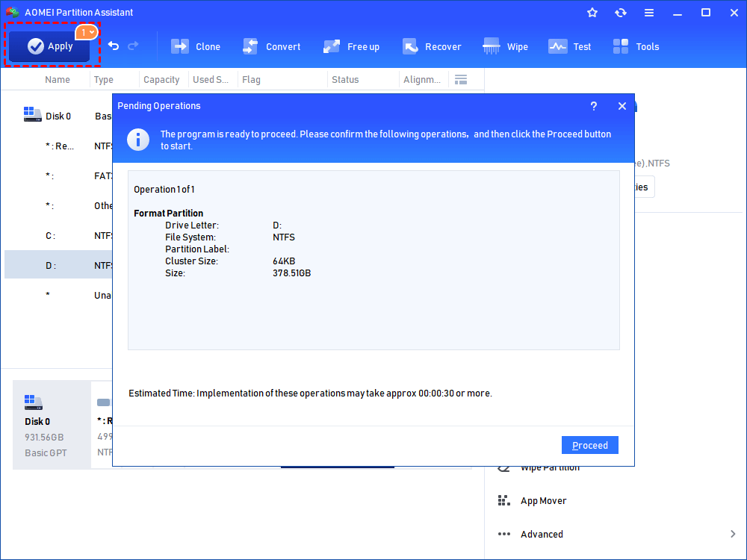This screenshot has height=560, width=747.
Task: Click the Basic GPT label under Disk 0
Action: 46,453
